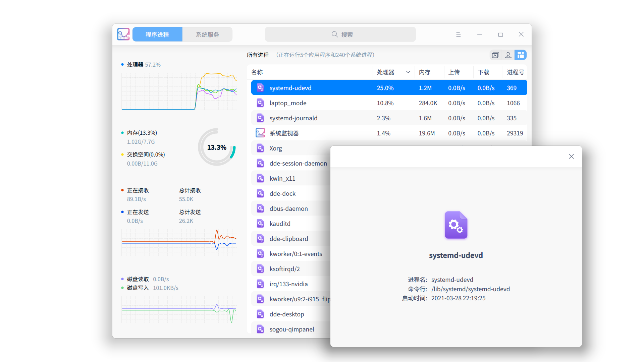Image resolution: width=644 pixels, height=362 pixels.
Task: Click the search magnifier icon
Action: 334,34
